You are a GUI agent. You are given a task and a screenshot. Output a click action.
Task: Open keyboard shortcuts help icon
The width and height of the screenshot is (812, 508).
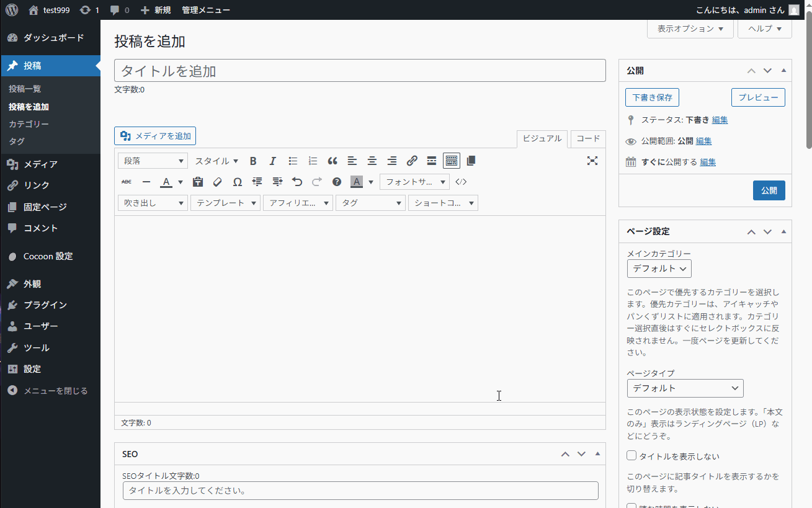point(337,182)
